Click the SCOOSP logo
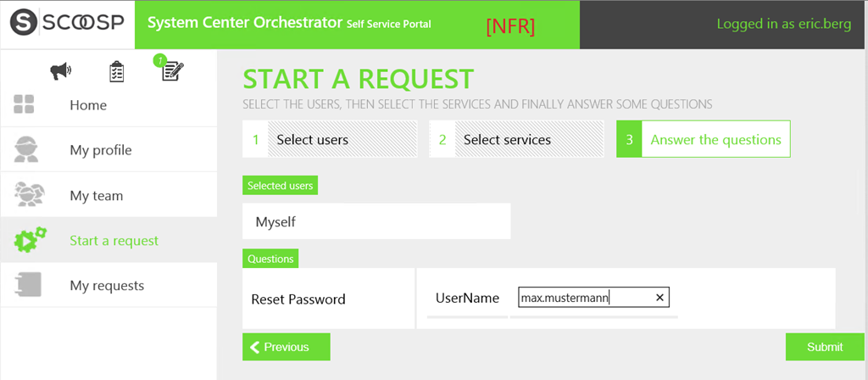 67,25
